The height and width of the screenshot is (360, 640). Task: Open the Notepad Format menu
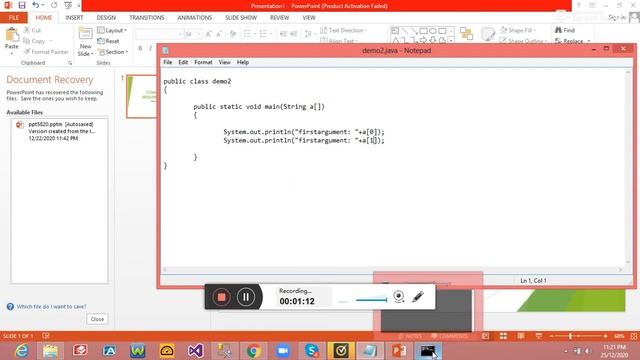[x=203, y=62]
